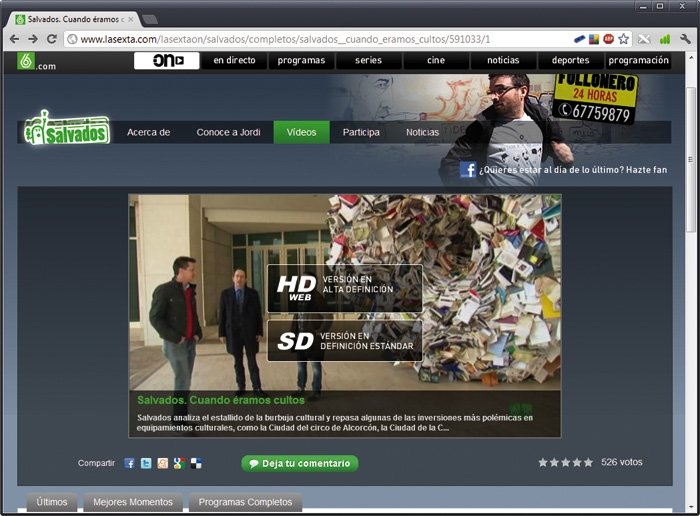Select the 'Conoce a Jordi' section
The image size is (700, 516).
pos(229,132)
